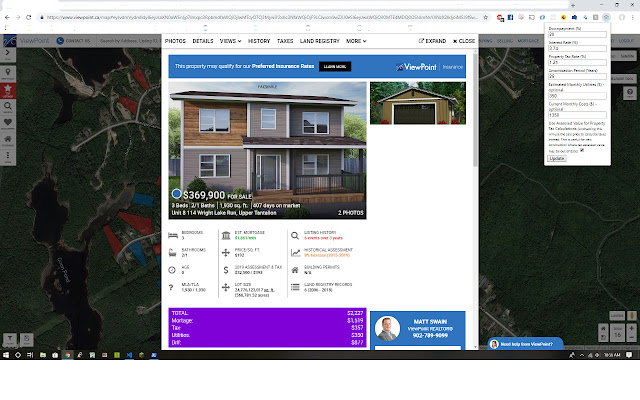
Task: Click the phone Contact Us icon
Action: [x=60, y=41]
